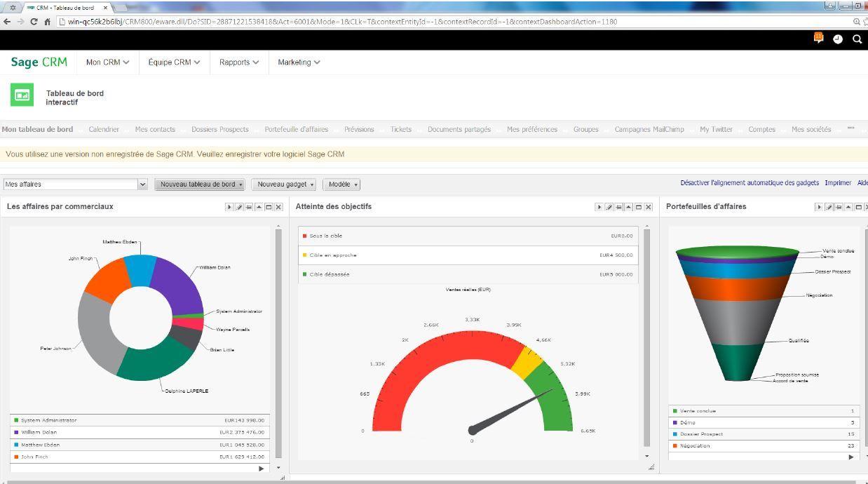Click the Tableau de bord interactif green icon

click(22, 94)
